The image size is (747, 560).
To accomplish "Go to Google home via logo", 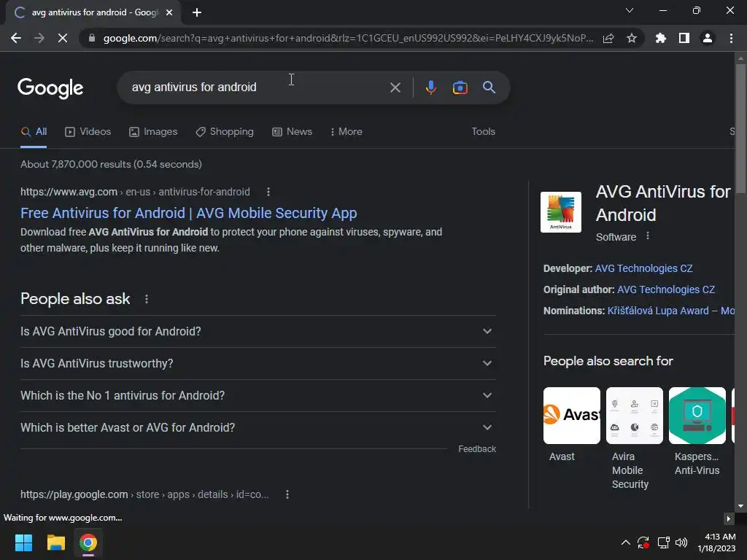I will point(50,88).
